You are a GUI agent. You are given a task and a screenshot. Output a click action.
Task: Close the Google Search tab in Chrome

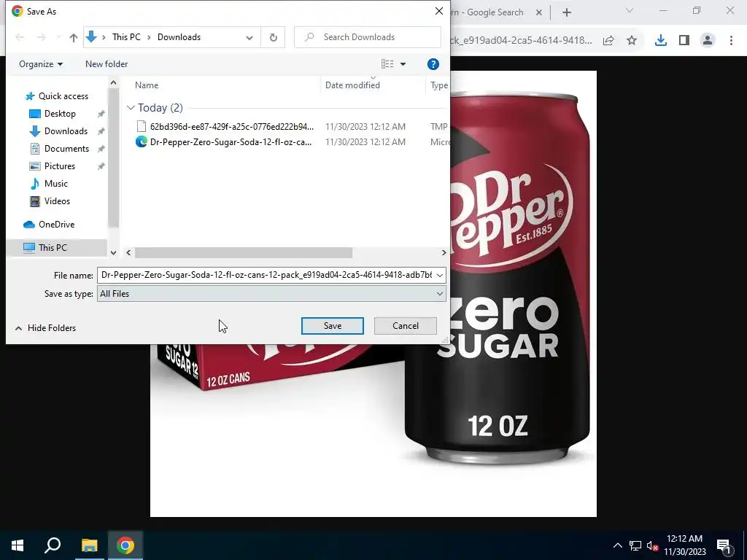539,12
